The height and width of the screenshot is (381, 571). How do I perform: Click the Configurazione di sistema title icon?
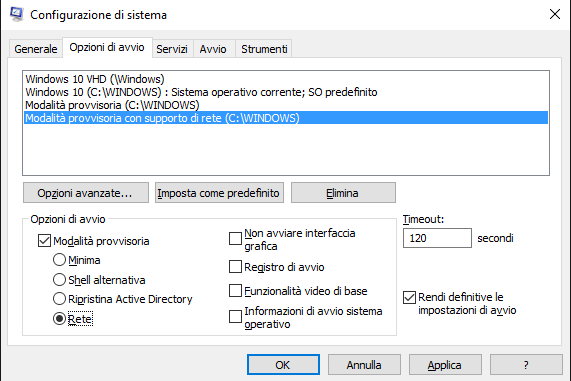point(16,14)
